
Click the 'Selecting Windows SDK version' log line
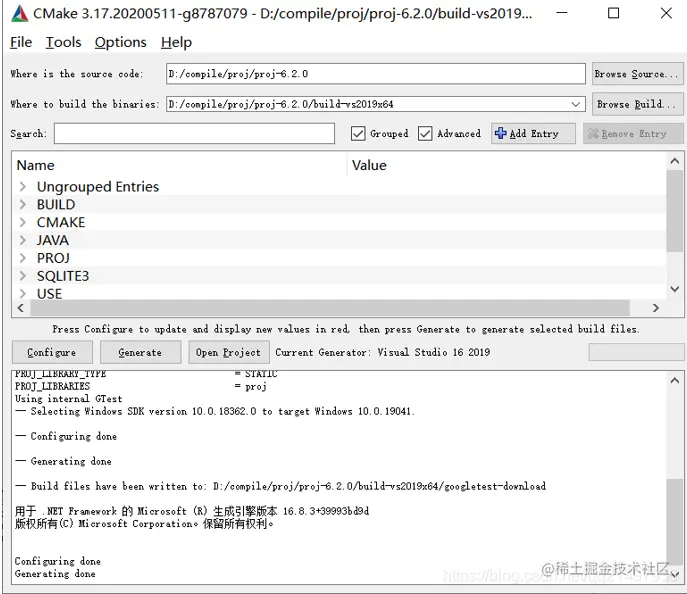coord(215,411)
